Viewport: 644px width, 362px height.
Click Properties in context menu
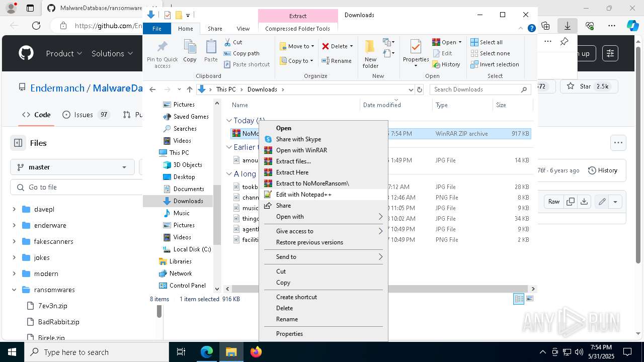323,334
